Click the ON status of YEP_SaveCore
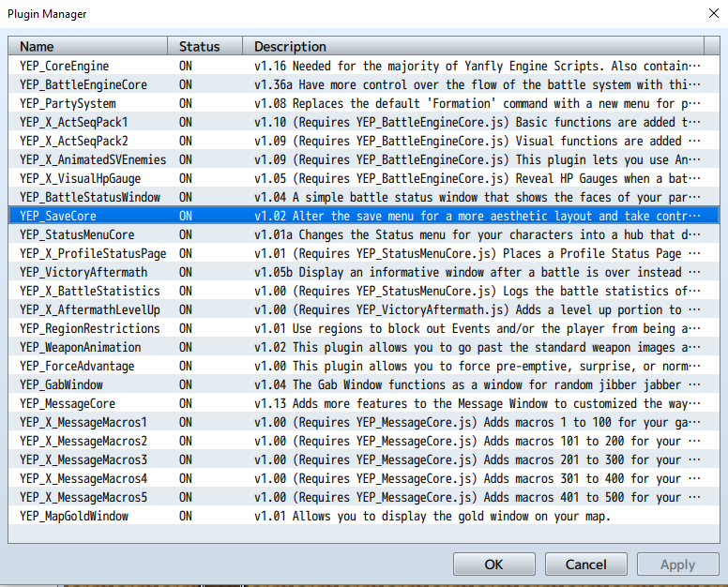The height and width of the screenshot is (587, 728). coord(186,216)
